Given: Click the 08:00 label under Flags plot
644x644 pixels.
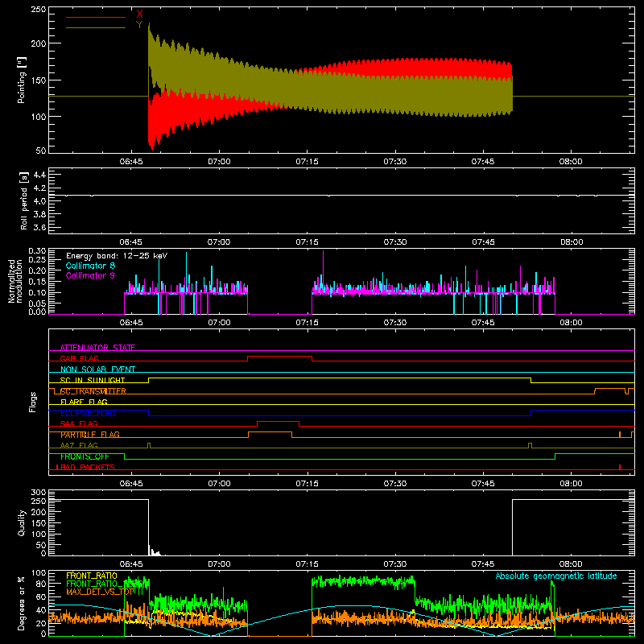Looking at the screenshot, I should click(571, 484).
